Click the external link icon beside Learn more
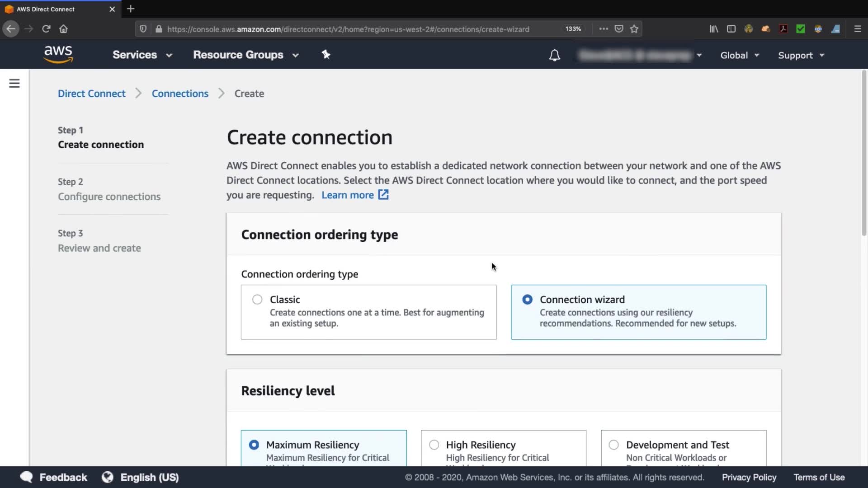Viewport: 868px width, 488px height. point(383,195)
